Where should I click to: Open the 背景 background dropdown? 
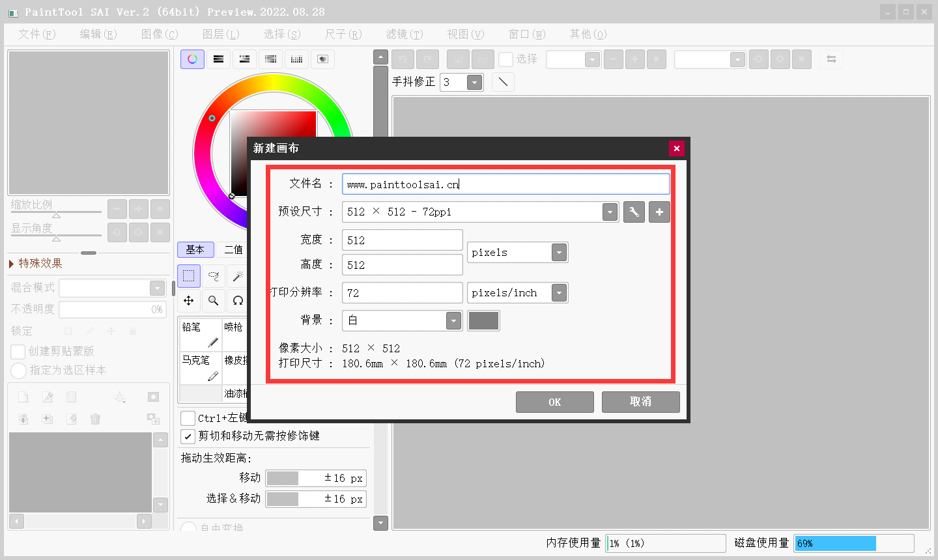[453, 320]
